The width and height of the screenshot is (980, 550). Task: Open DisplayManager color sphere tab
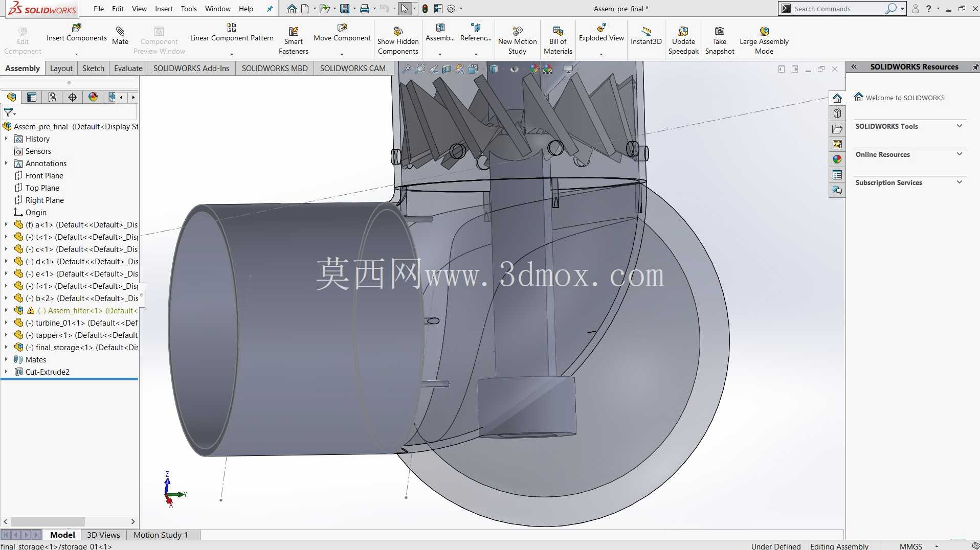(x=93, y=97)
